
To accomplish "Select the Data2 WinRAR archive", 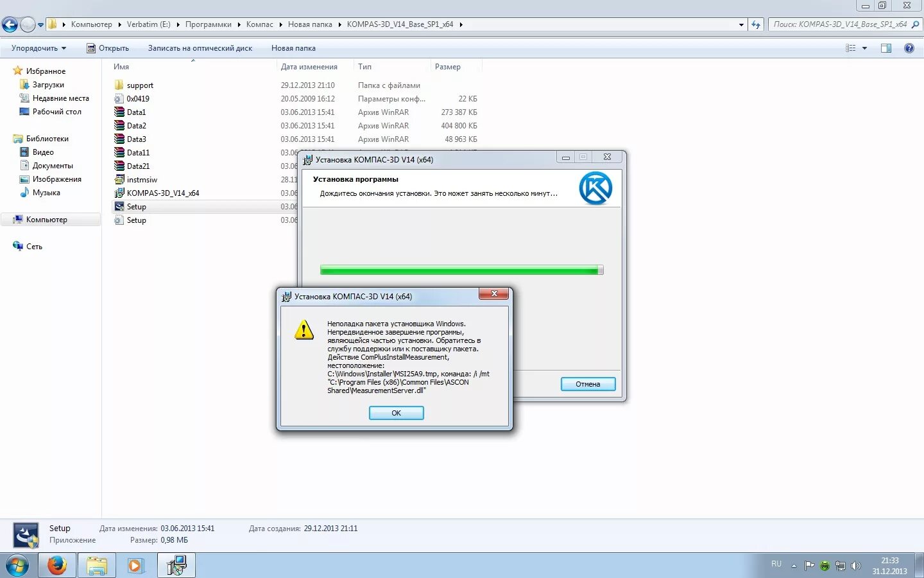I will pos(136,126).
